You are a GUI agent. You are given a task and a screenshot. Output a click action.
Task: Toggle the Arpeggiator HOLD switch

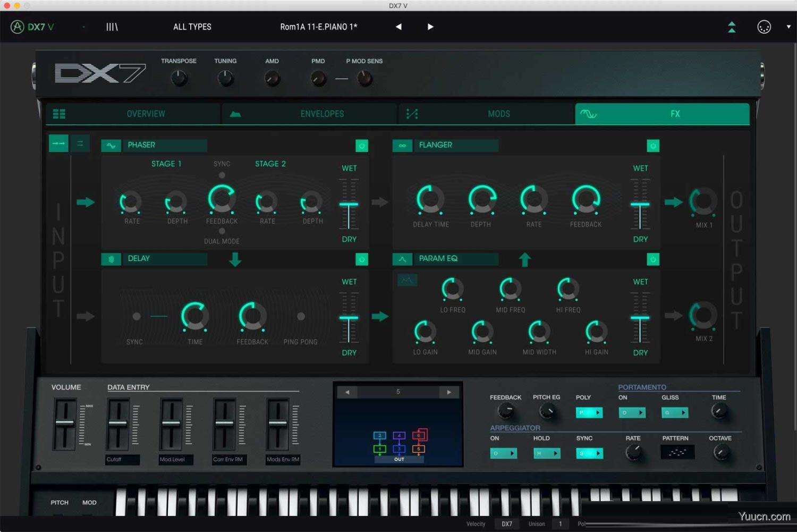[547, 453]
